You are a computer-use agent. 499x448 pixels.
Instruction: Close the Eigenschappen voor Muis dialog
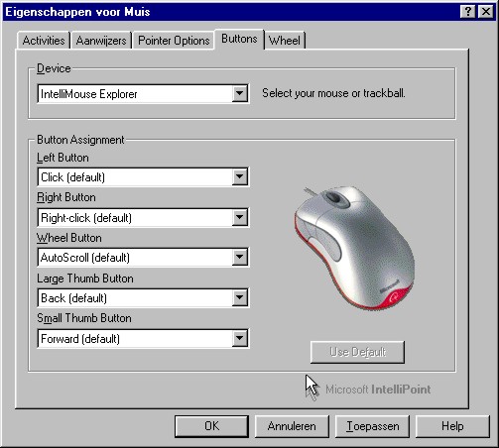(486, 12)
